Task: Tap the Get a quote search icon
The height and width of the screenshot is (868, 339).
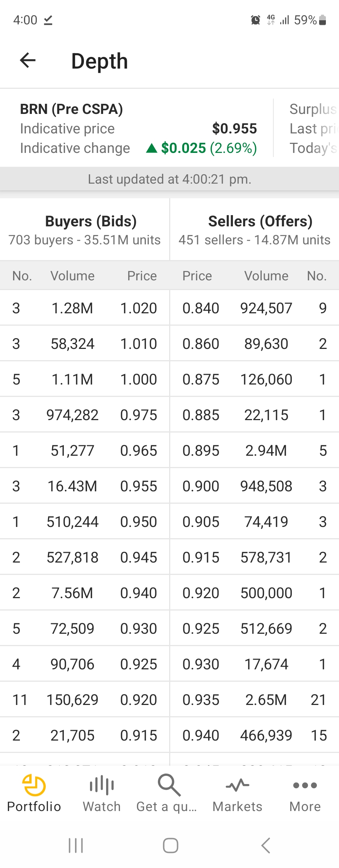Action: 169,785
